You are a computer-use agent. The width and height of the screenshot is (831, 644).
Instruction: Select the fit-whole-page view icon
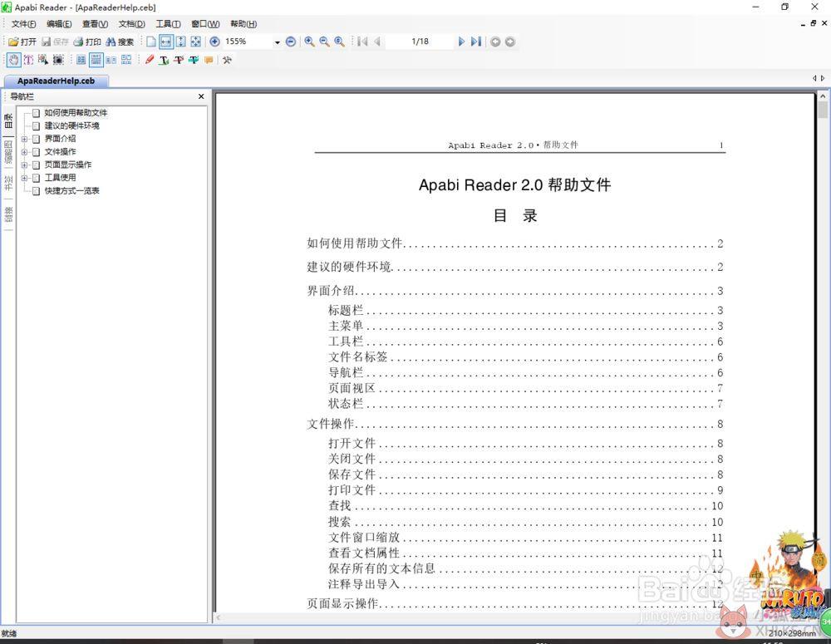coord(195,42)
